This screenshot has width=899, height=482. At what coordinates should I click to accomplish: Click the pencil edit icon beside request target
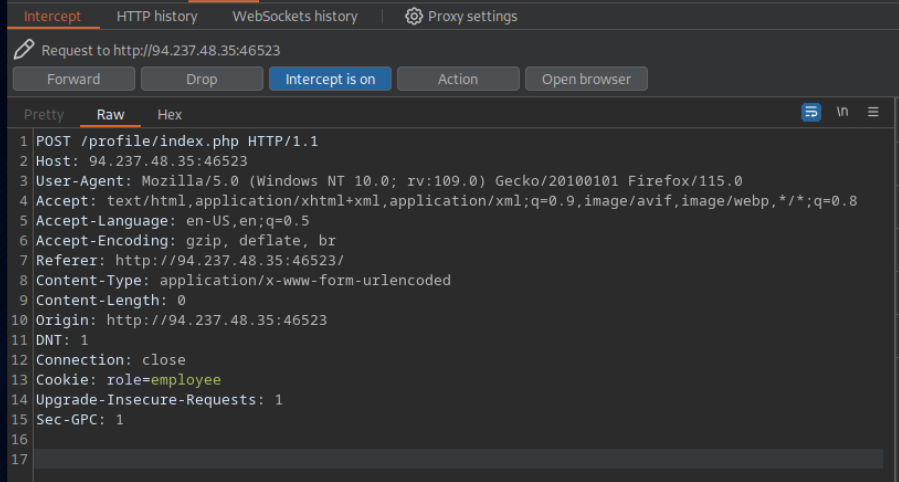click(24, 49)
